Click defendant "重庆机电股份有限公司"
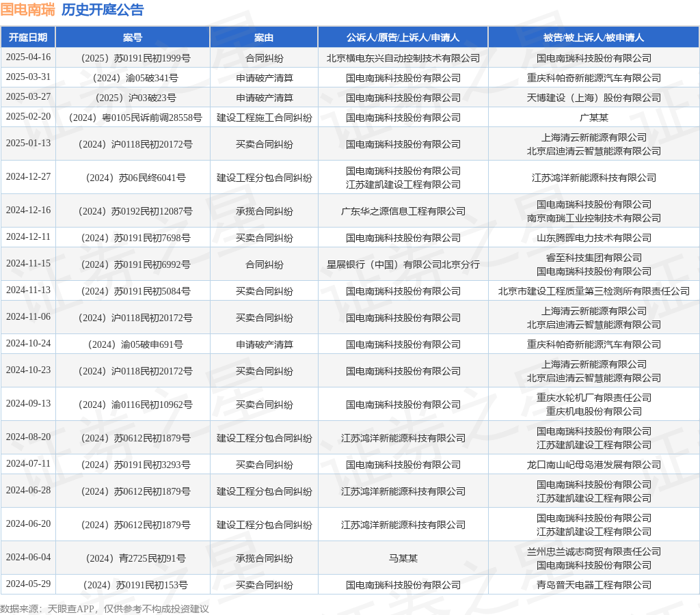 coord(594,411)
